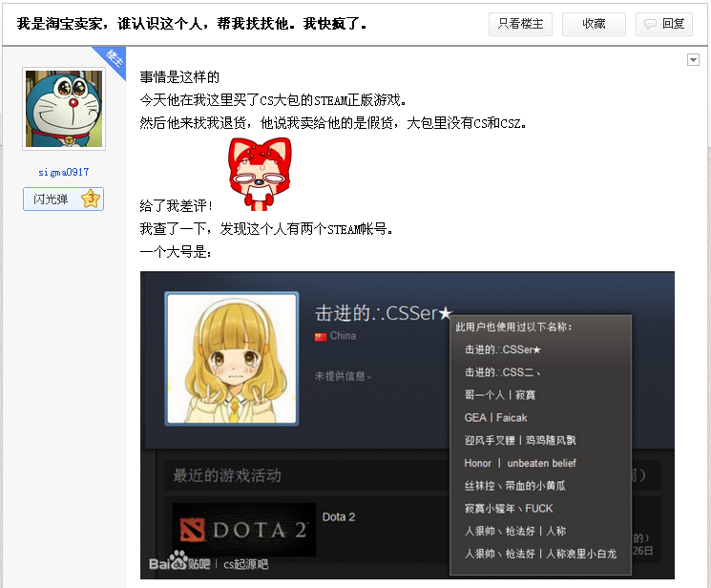
Task: Open the Doraemon avatar of sigma0917
Action: click(64, 109)
